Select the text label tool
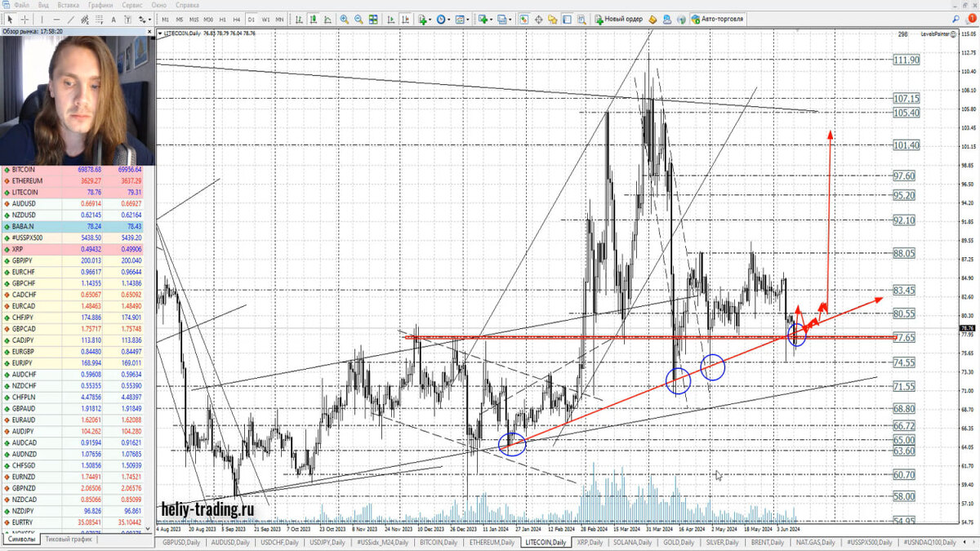 tap(128, 18)
